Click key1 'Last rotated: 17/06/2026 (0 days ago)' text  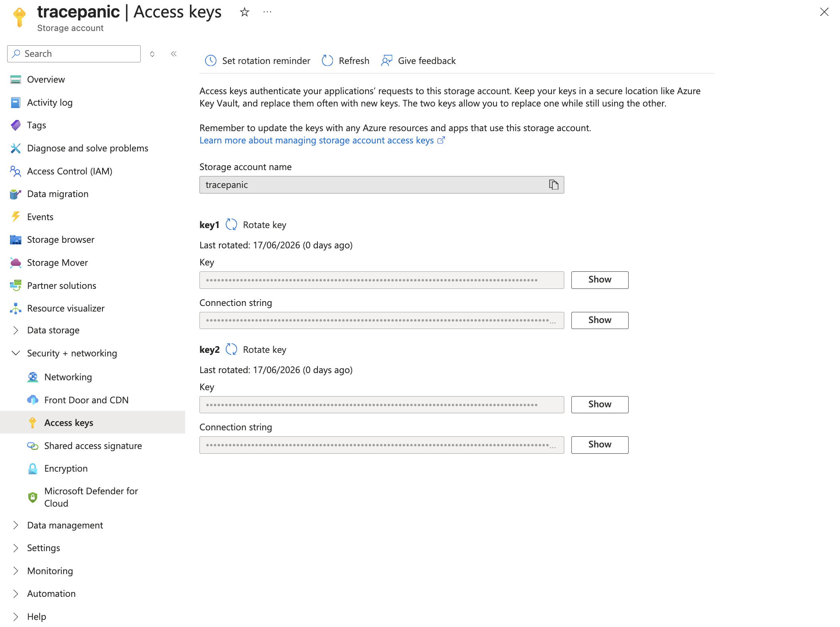(x=276, y=245)
